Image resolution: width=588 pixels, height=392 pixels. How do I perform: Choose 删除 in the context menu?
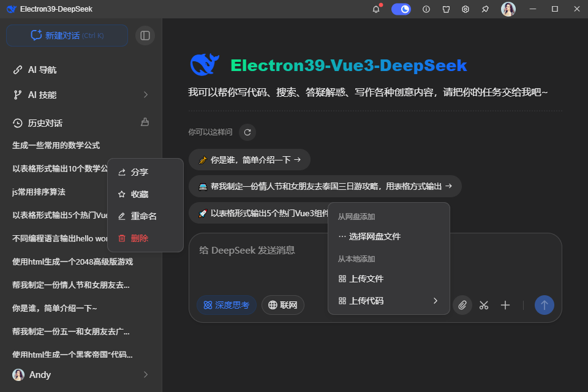click(x=140, y=238)
